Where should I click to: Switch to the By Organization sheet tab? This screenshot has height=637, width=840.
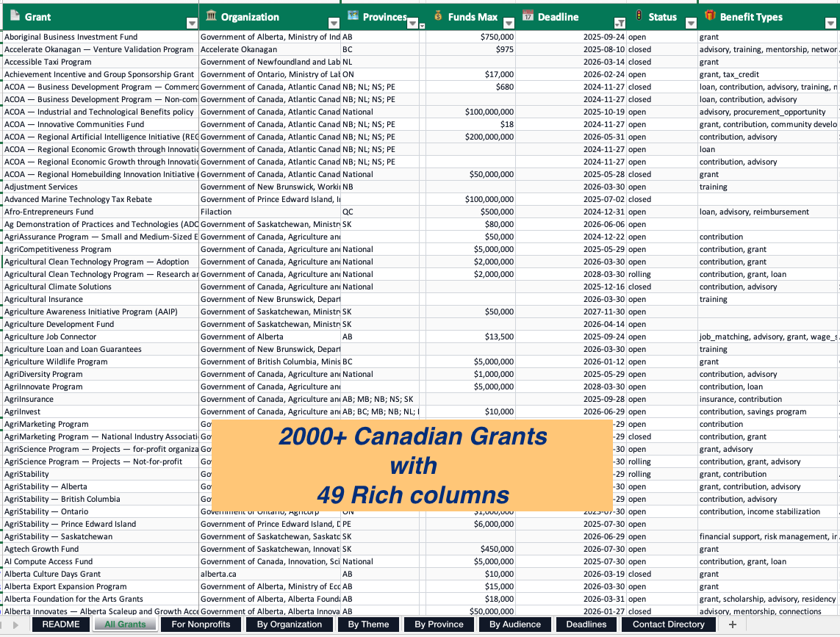[290, 624]
